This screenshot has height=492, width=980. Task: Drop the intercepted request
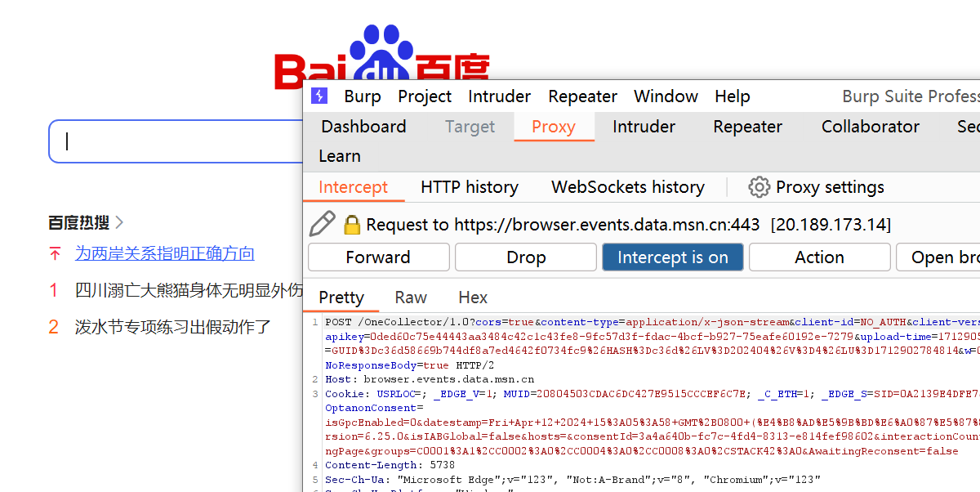[526, 257]
